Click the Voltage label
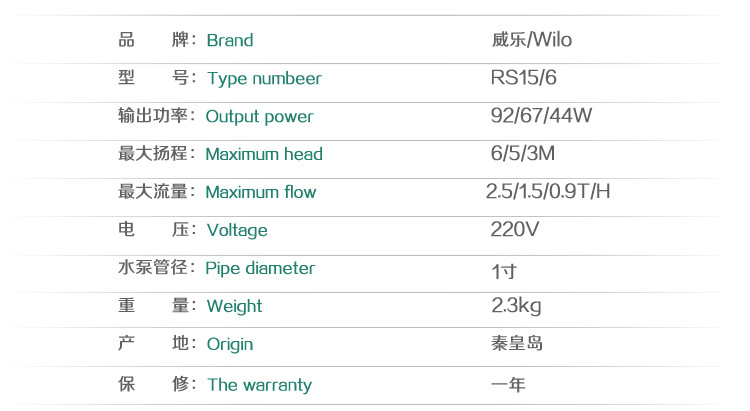This screenshot has height=411, width=750. (237, 230)
